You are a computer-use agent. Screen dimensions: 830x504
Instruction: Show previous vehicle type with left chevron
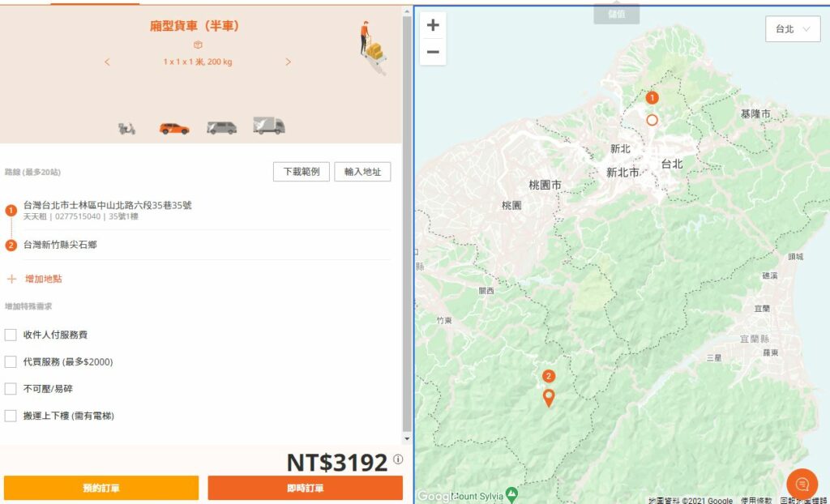pos(108,62)
